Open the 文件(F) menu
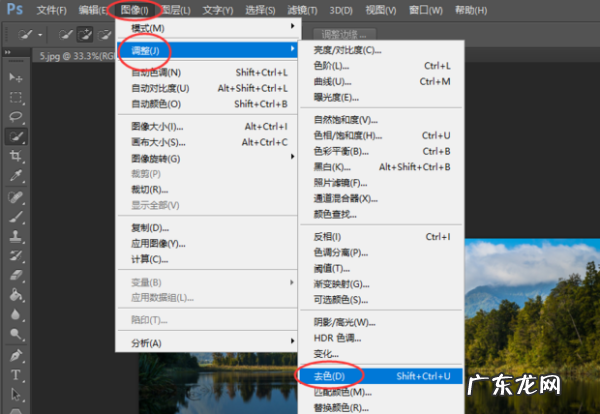This screenshot has height=414, width=600. tap(52, 10)
